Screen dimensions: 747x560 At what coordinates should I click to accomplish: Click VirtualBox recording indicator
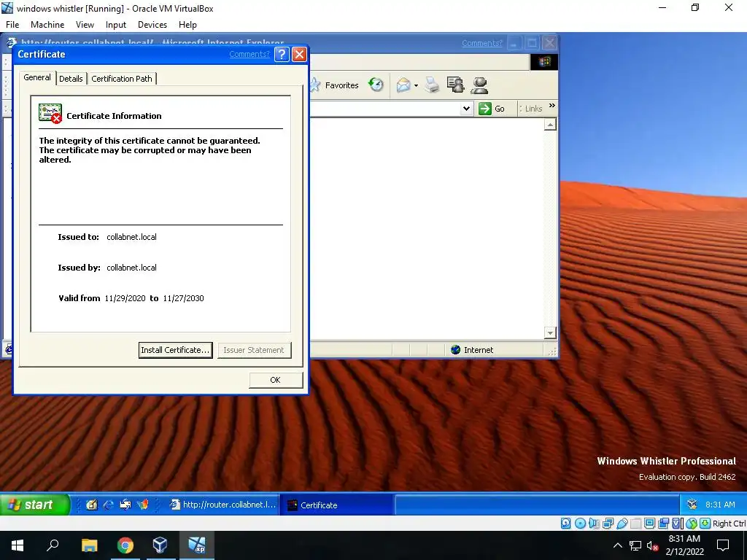pos(663,524)
